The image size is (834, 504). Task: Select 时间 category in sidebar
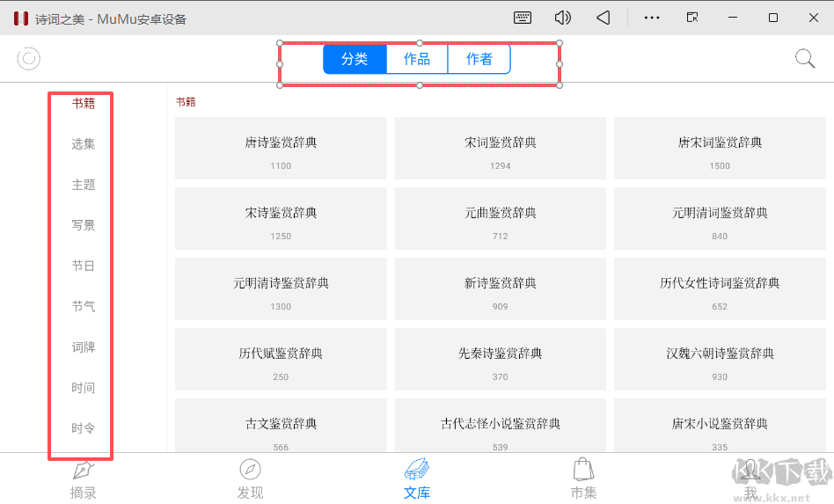[84, 388]
